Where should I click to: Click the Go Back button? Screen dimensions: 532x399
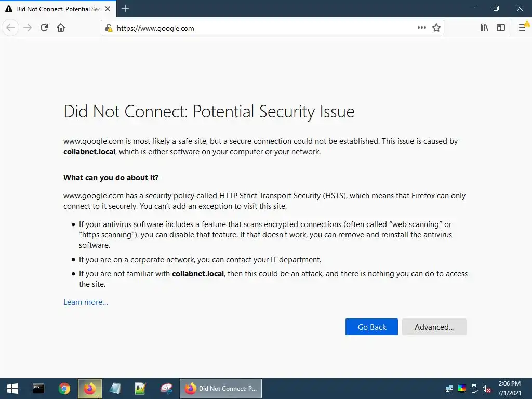click(371, 327)
